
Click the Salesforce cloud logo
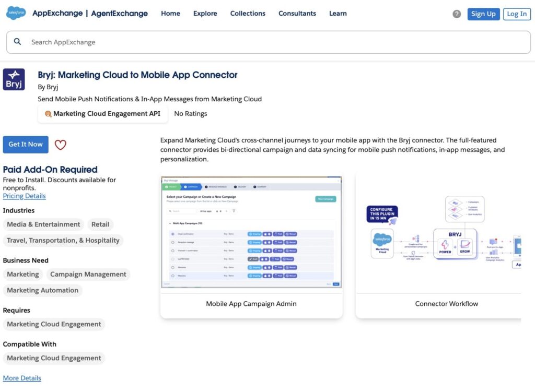(x=16, y=13)
